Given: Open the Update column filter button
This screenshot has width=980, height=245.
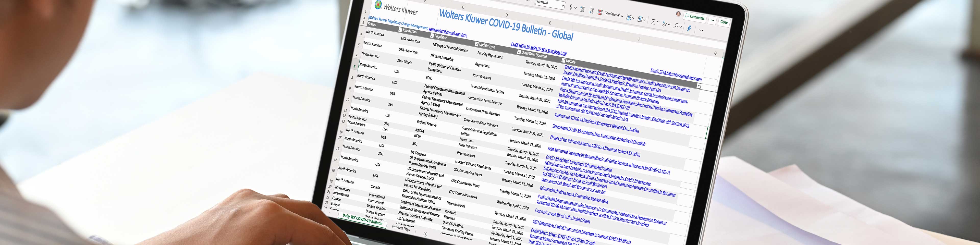Looking at the screenshot, I should coord(699,86).
